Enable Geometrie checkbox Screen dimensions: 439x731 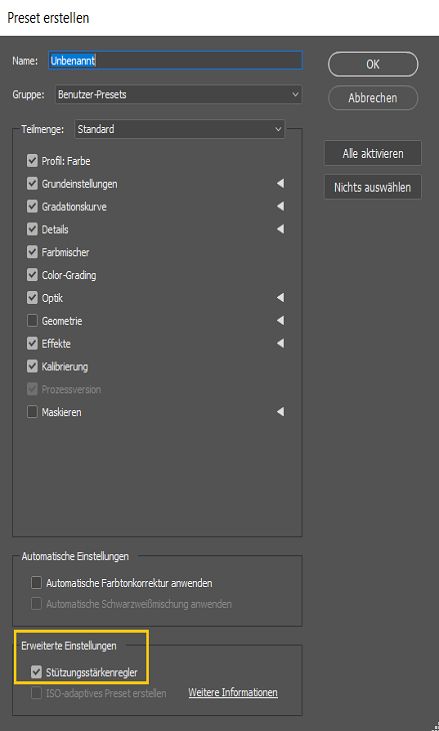click(x=32, y=321)
